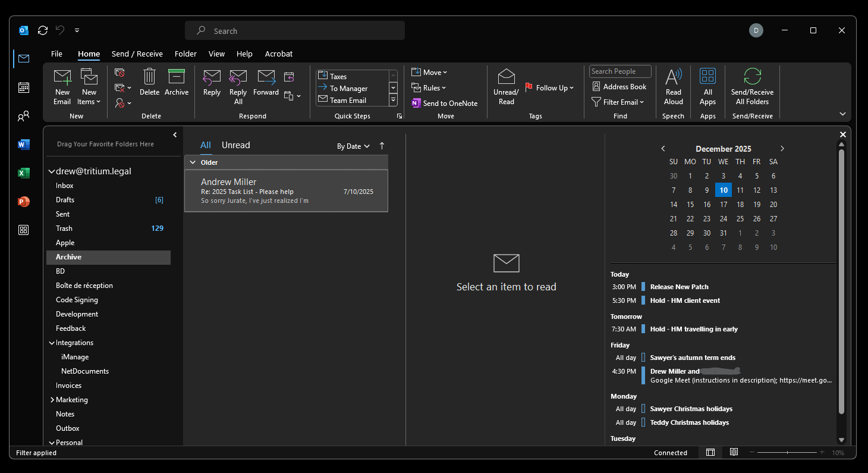Click Send/Receive All Folders icon
The image size is (868, 473).
pos(752,77)
